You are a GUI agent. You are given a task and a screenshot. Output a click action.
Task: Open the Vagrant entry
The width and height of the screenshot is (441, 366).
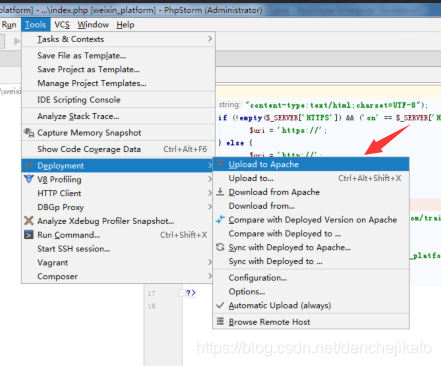coord(52,263)
